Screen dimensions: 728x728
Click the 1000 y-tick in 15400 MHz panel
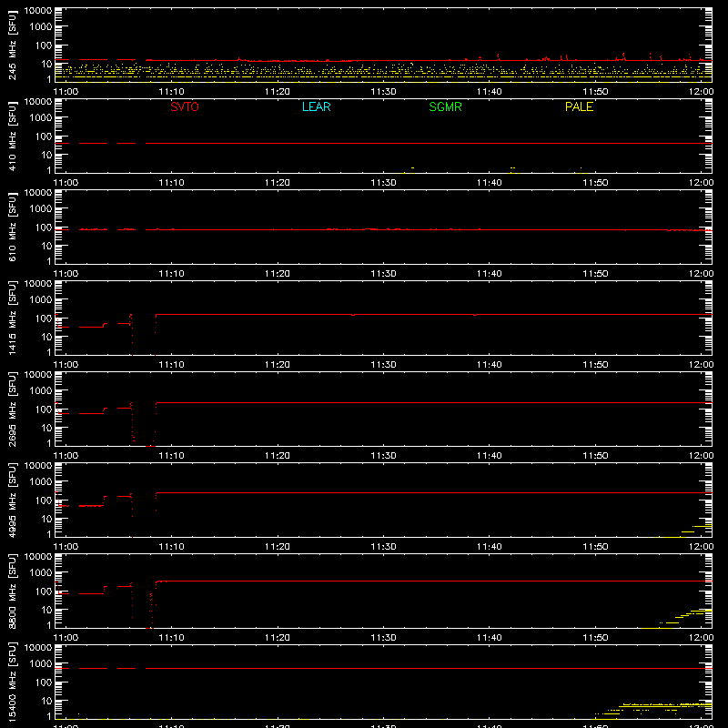pos(40,664)
